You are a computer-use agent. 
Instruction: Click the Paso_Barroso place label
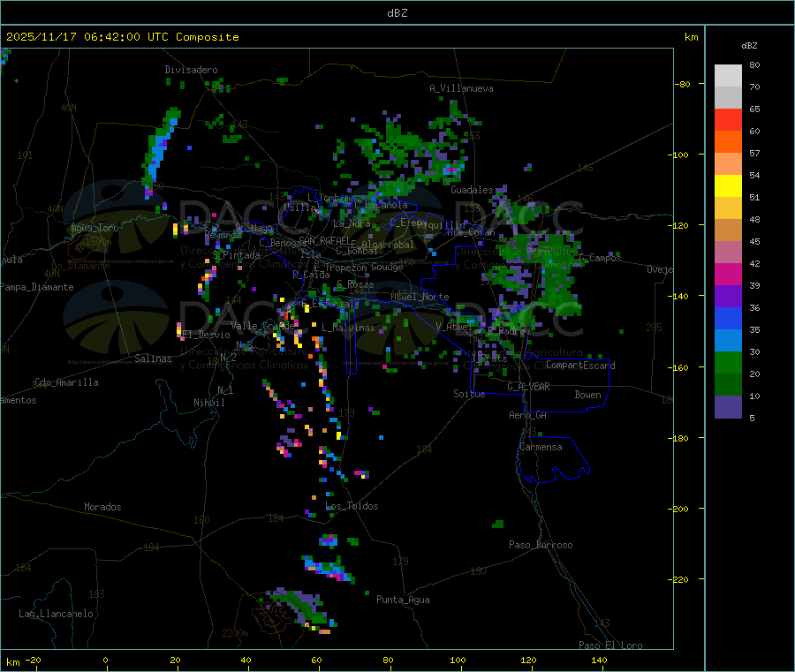click(541, 545)
